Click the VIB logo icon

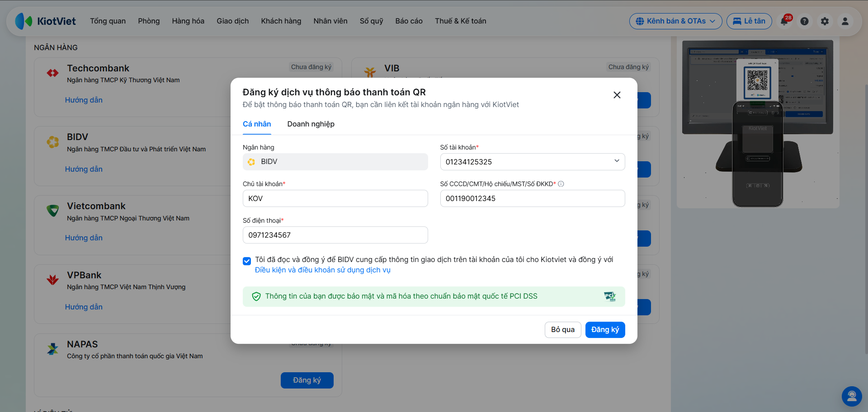click(370, 72)
